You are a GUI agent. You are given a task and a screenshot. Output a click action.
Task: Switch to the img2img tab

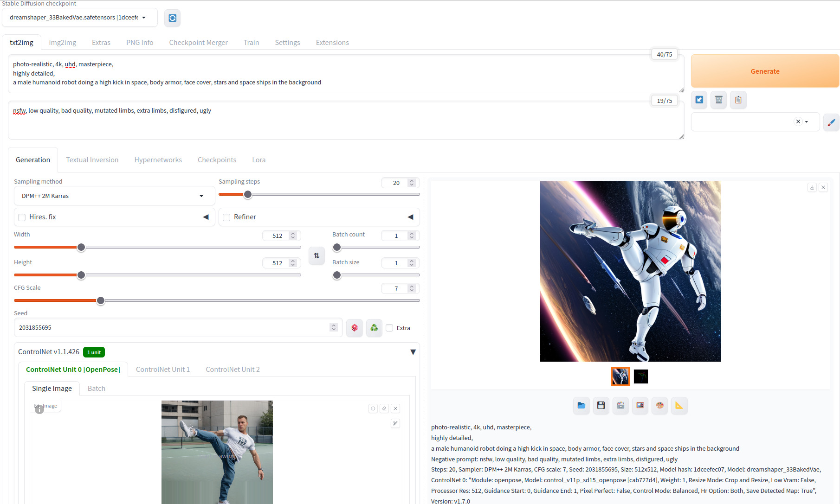pyautogui.click(x=62, y=42)
